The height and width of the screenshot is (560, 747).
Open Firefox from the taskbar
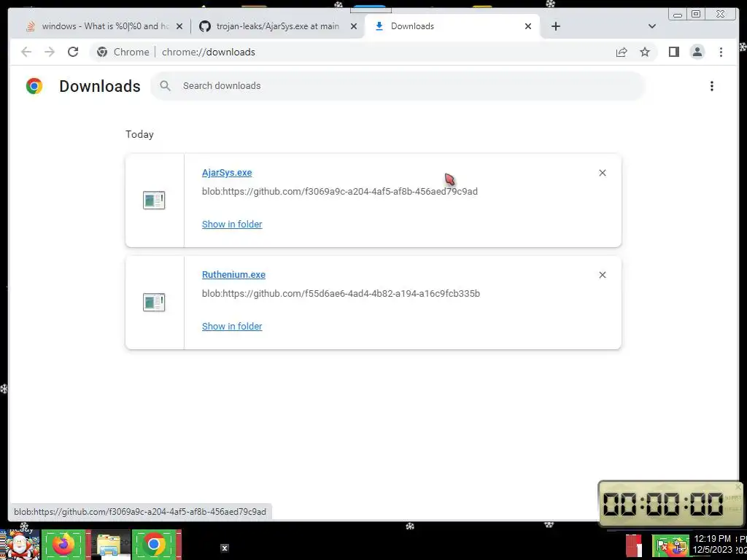click(64, 544)
